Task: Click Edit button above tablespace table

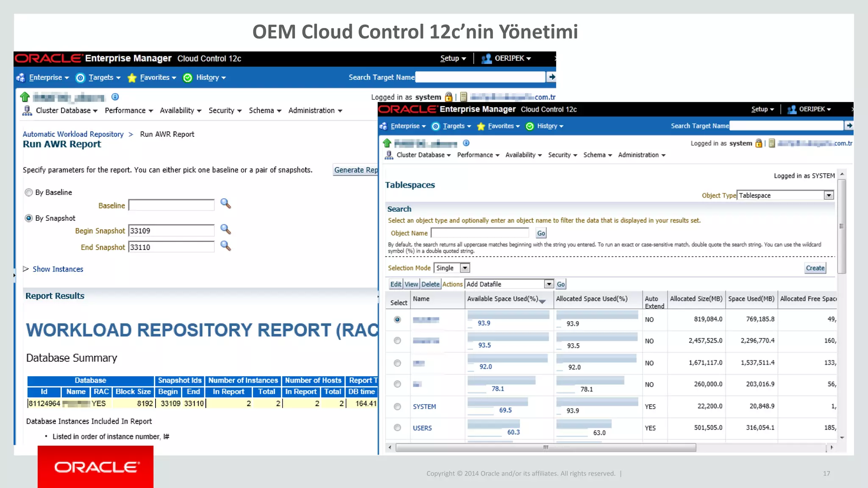Action: (395, 284)
